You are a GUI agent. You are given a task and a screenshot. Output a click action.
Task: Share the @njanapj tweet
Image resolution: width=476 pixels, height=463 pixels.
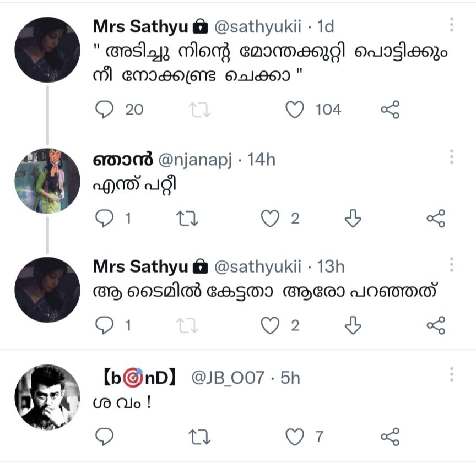[x=436, y=219]
